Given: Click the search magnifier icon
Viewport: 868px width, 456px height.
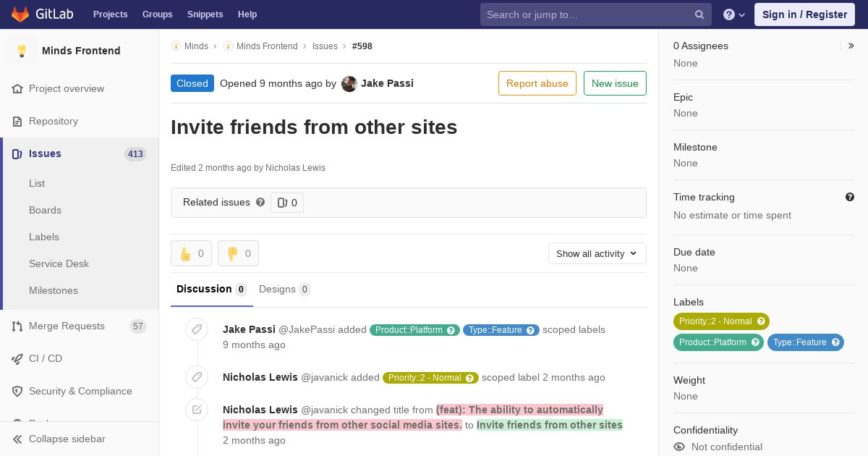Looking at the screenshot, I should click(x=699, y=14).
